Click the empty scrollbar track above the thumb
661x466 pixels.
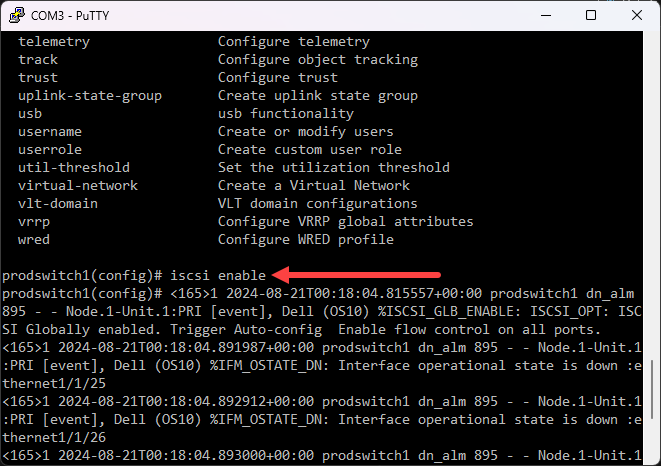651,200
